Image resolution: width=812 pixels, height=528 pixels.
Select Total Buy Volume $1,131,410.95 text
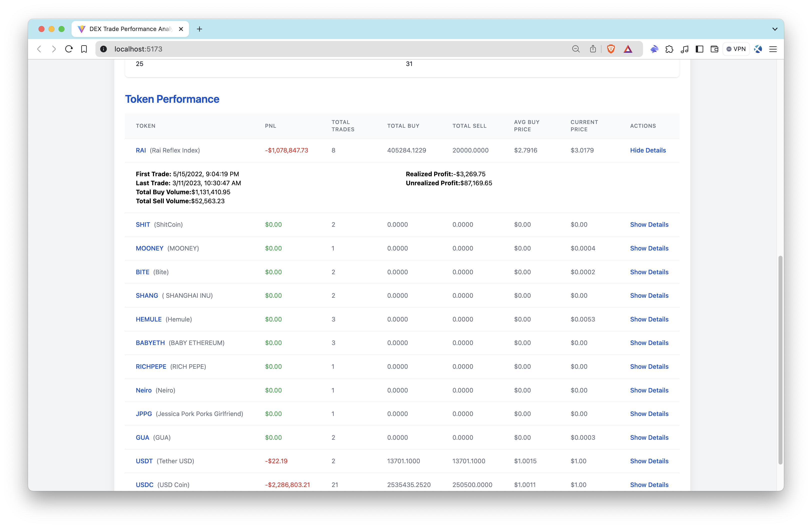[183, 192]
